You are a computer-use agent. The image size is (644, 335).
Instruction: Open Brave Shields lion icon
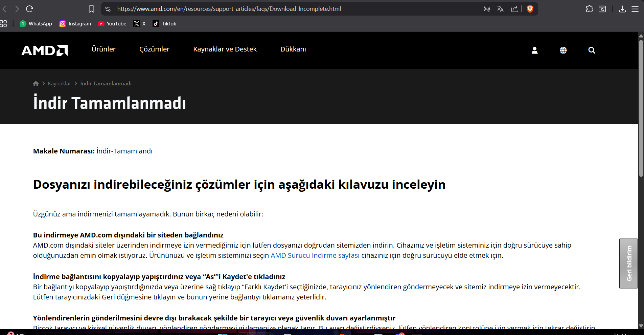pyautogui.click(x=530, y=9)
